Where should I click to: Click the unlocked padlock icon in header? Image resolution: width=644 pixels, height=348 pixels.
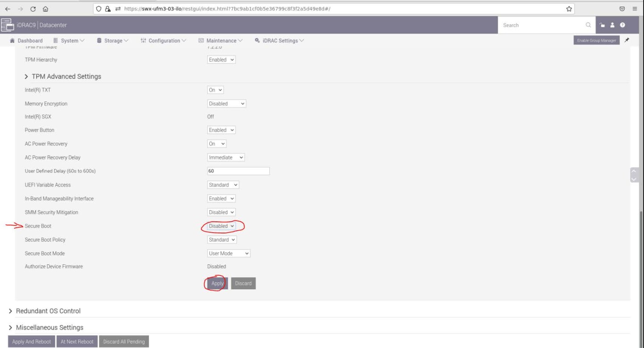coord(602,25)
